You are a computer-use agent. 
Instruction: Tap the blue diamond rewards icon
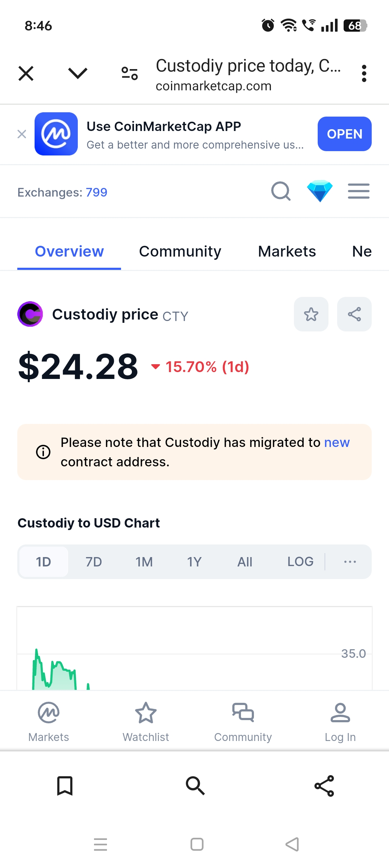coord(320,191)
